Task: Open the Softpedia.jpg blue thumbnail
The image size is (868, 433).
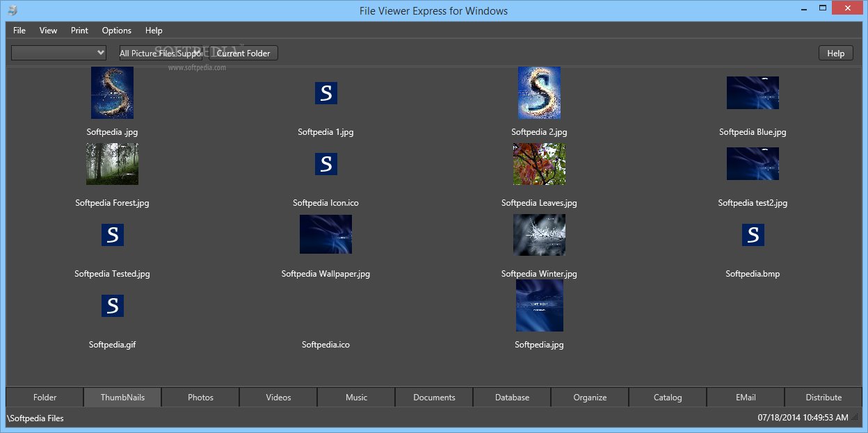Action: pyautogui.click(x=540, y=306)
